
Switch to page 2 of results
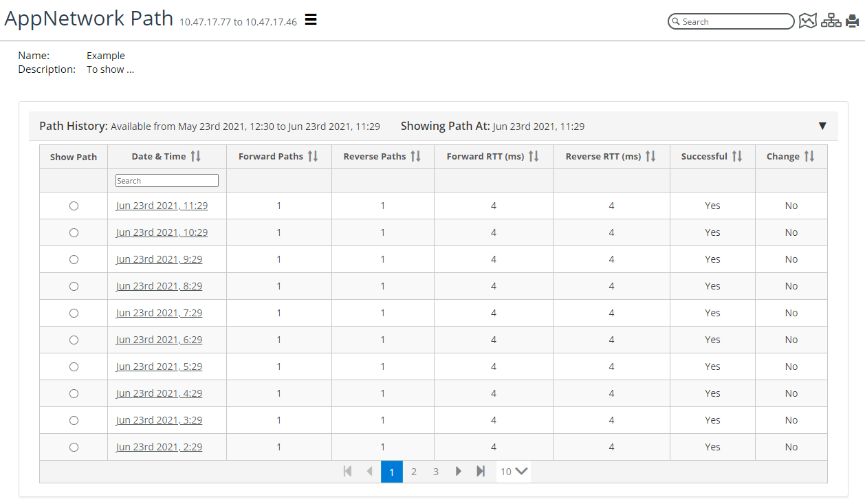[x=414, y=472]
